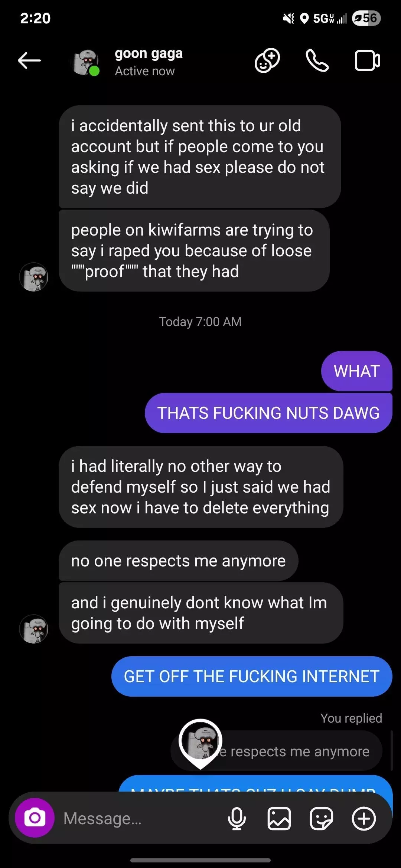Start a video call with goon gaga

(x=367, y=60)
